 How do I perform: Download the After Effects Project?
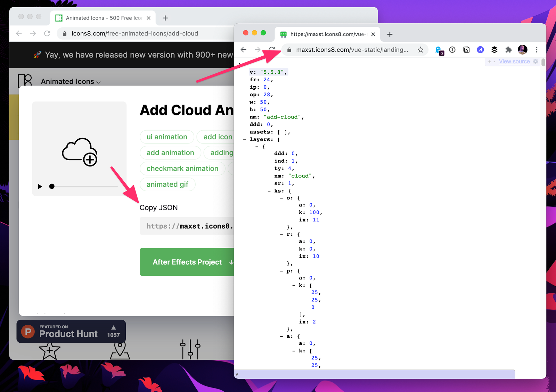pos(187,262)
